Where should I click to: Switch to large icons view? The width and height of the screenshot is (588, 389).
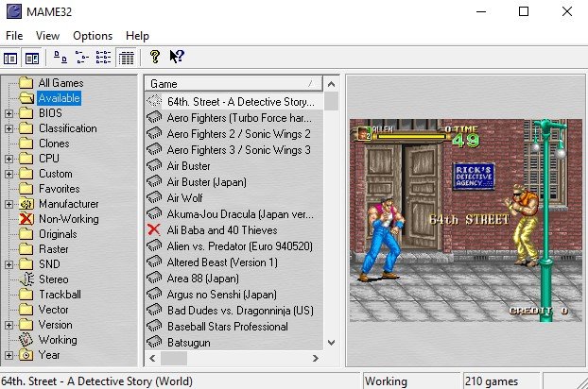60,58
